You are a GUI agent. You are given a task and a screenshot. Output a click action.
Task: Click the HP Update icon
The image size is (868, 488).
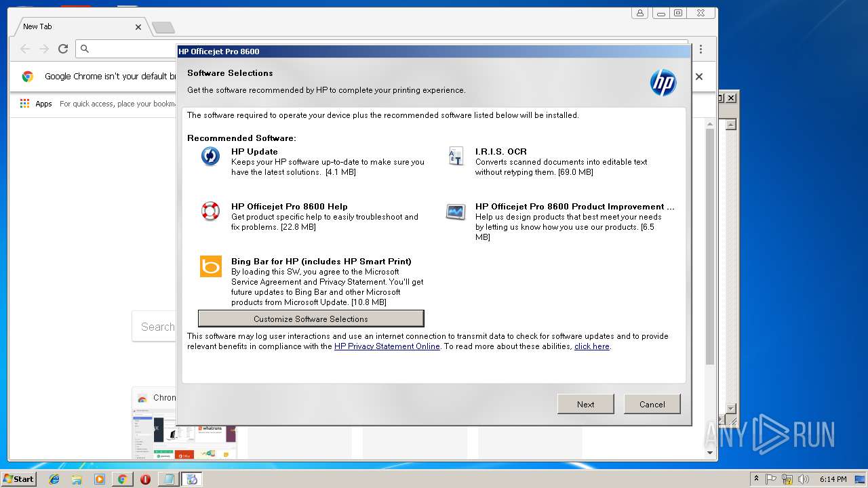[x=210, y=157]
